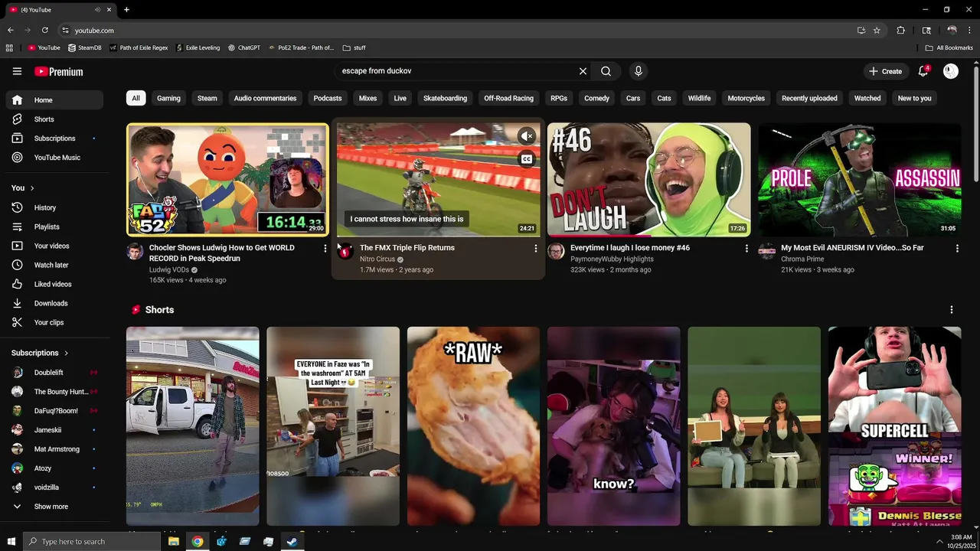Open History in the sidebar

[54, 207]
